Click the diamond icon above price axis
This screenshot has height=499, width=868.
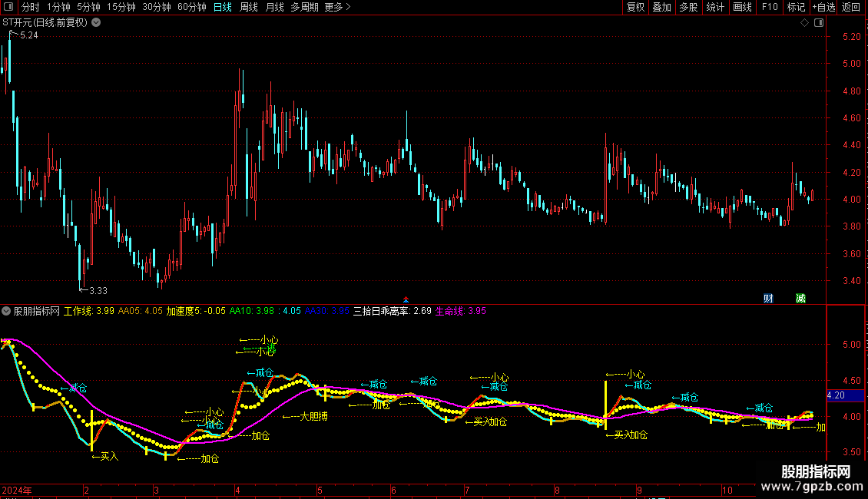(x=804, y=23)
